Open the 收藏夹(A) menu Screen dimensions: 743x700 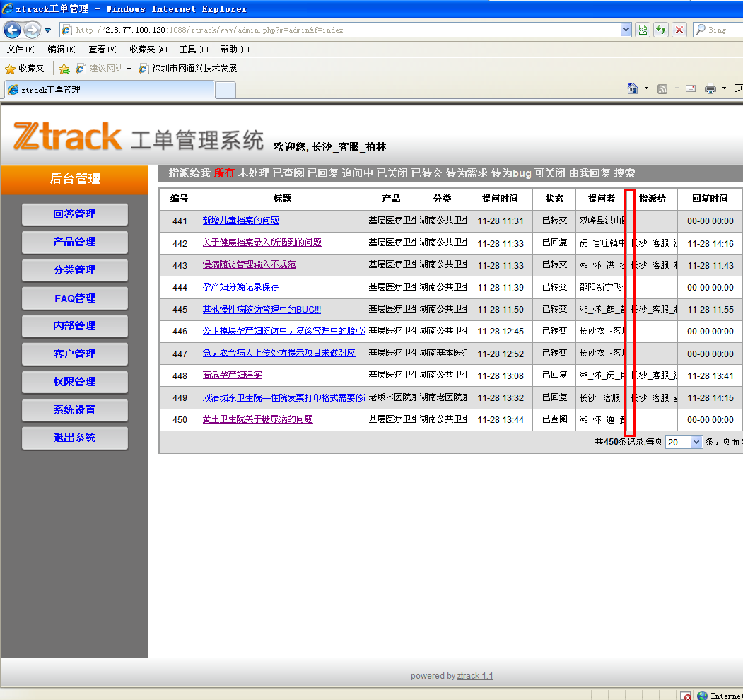tap(148, 49)
